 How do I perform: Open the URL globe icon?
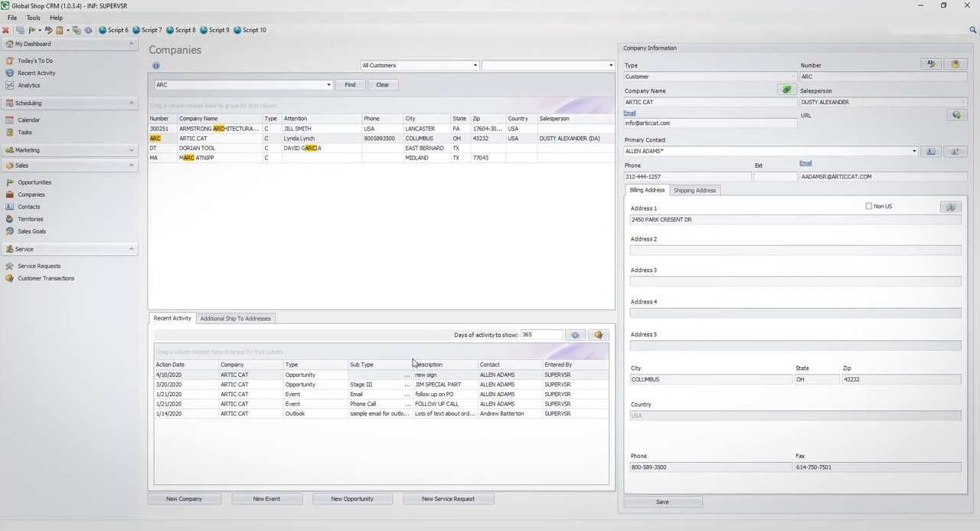pyautogui.click(x=956, y=115)
